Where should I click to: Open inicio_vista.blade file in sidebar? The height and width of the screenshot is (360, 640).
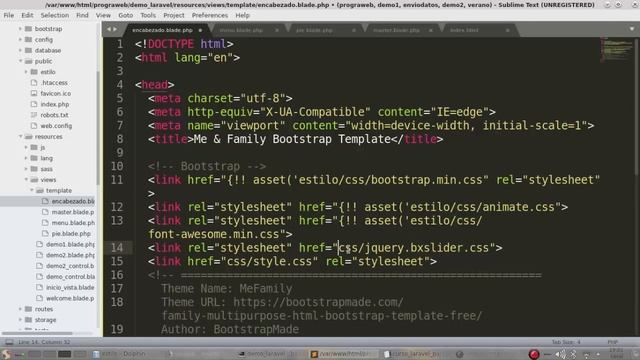click(70, 287)
